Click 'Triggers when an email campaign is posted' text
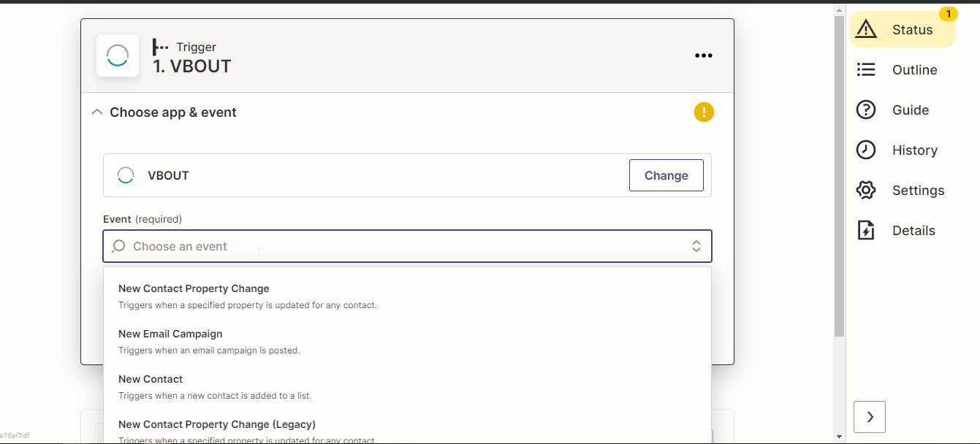 click(x=209, y=351)
